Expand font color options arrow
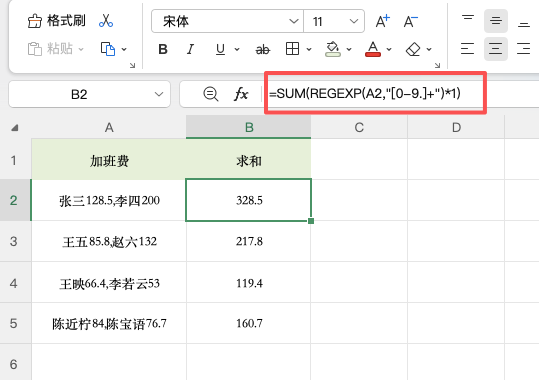 click(389, 49)
